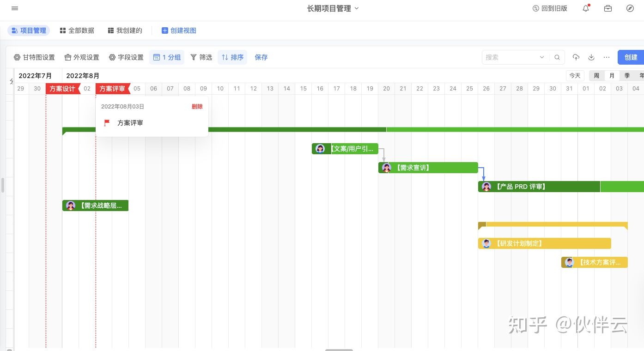This screenshot has height=351, width=644.
Task: Select the 方案评审 milestone flag
Action: [x=113, y=89]
